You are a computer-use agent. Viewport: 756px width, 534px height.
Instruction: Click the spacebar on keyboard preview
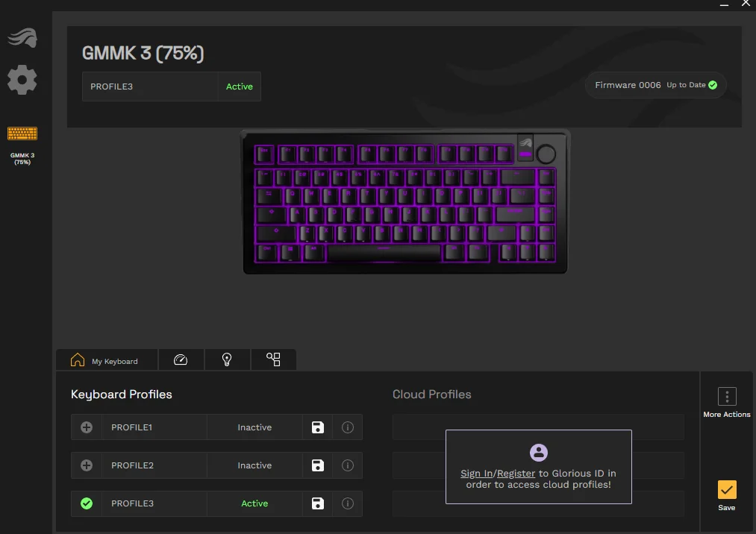(384, 253)
